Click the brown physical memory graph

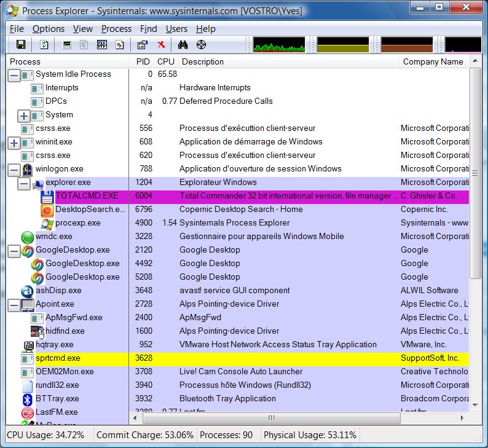pos(407,45)
